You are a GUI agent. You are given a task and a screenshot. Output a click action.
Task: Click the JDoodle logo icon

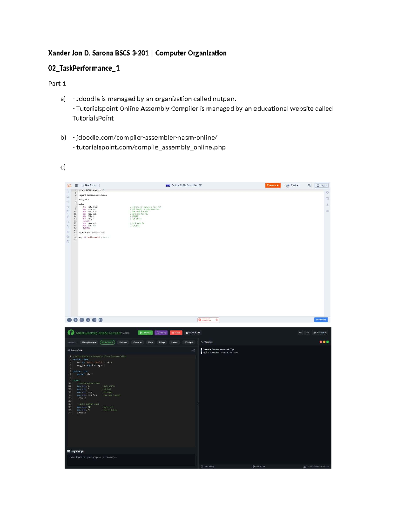click(69, 185)
